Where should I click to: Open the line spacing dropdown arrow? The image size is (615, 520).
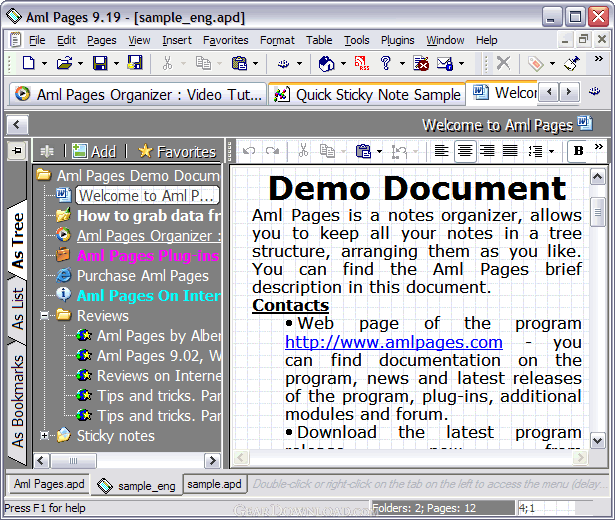[551, 151]
